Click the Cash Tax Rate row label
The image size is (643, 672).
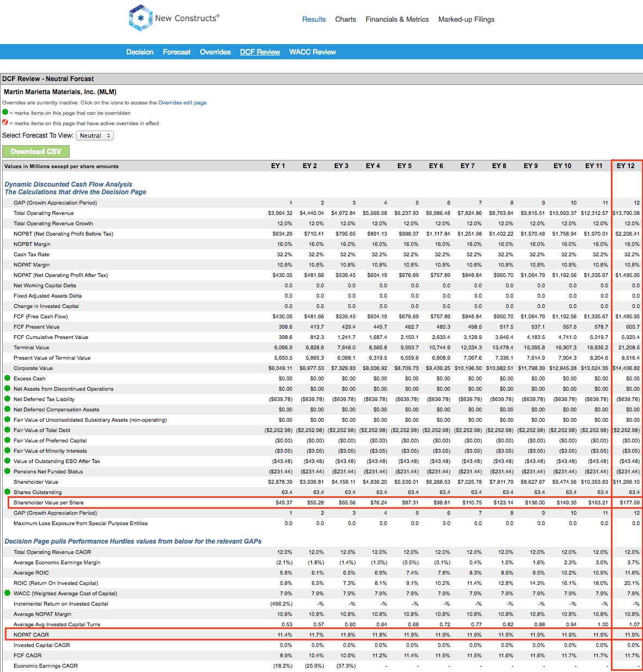[32, 255]
